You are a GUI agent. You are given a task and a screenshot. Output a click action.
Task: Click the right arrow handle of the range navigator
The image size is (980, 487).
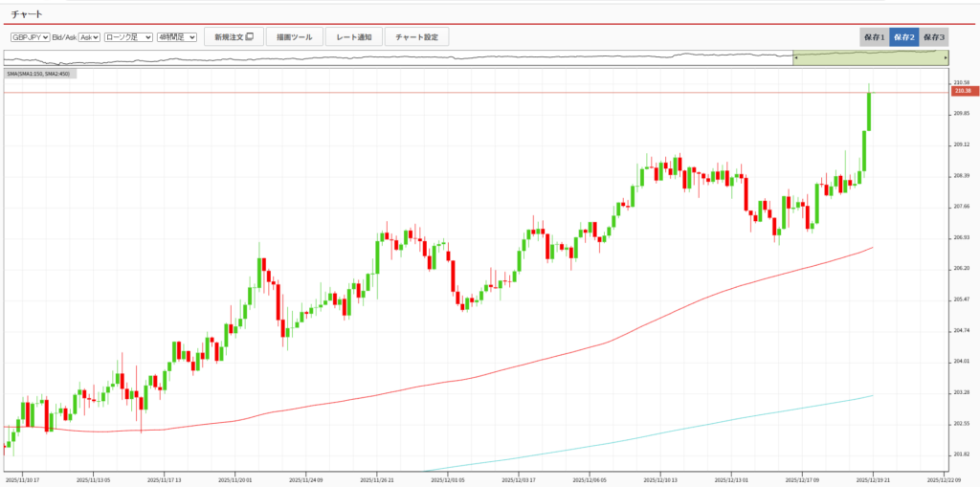click(x=946, y=58)
